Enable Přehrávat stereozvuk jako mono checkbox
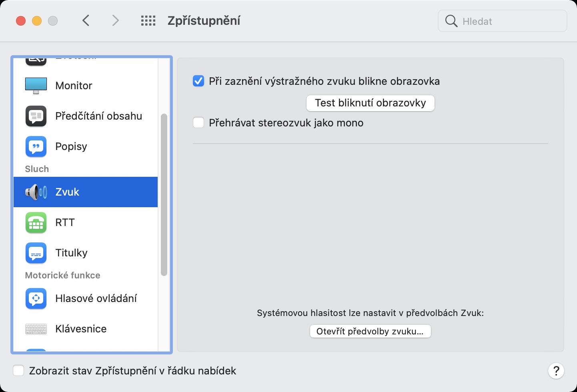Viewport: 577px width, 392px height. tap(198, 122)
